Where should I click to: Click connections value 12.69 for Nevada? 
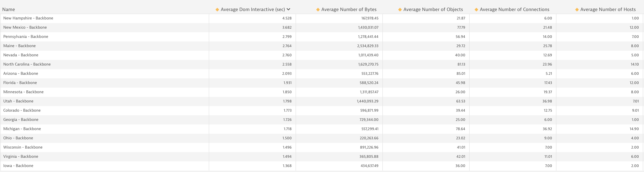tap(548, 55)
